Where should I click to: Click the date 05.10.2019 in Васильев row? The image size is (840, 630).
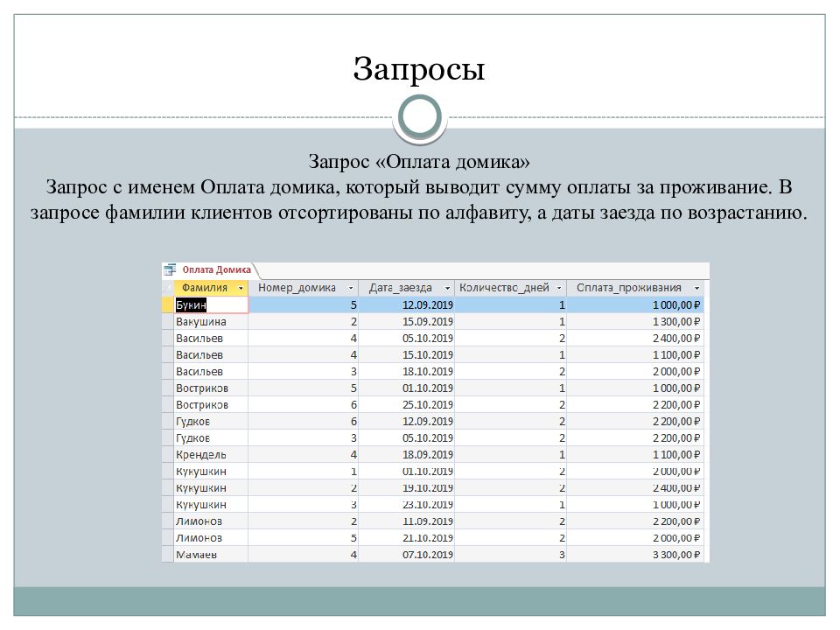point(406,338)
